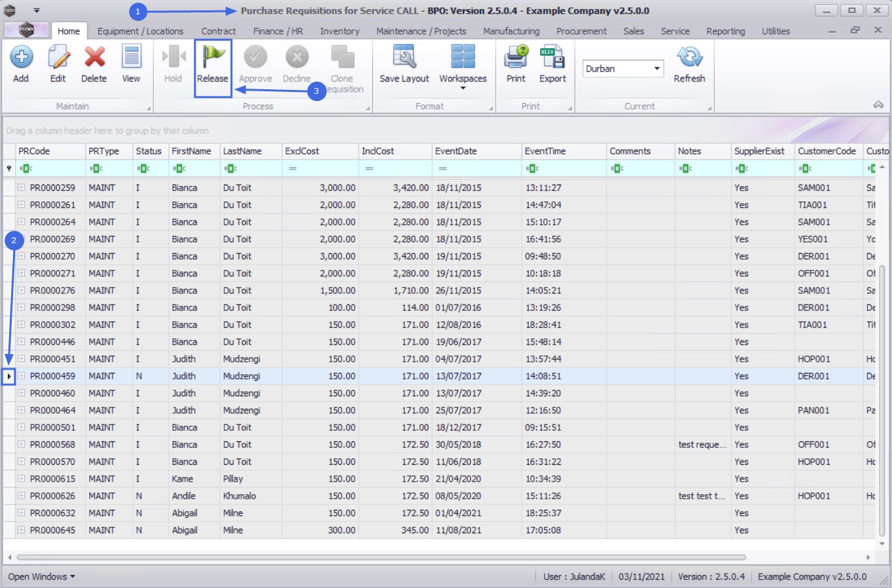
Task: Expand row PR0000459 details
Action: (22, 376)
